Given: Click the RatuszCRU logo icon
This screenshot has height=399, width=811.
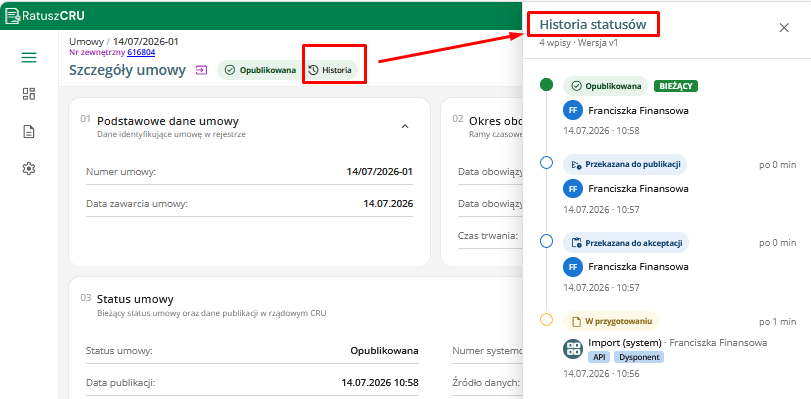Looking at the screenshot, I should tap(11, 16).
